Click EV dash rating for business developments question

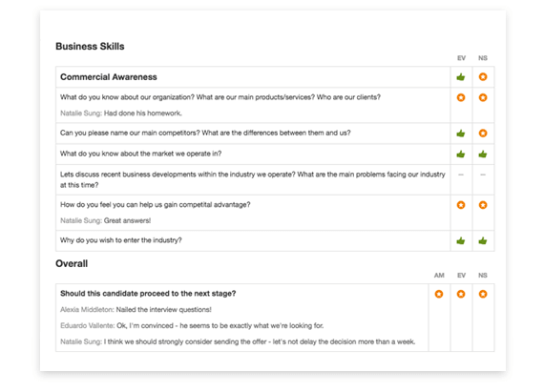(x=461, y=175)
